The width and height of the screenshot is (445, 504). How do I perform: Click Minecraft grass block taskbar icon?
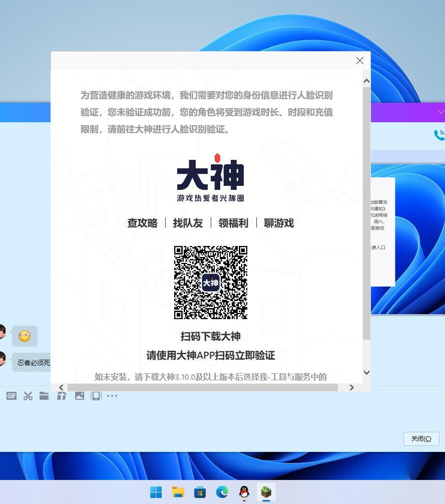coord(266,492)
